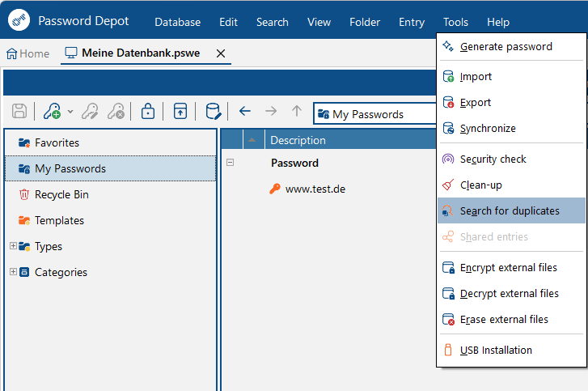This screenshot has height=391, width=588.
Task: Click the upload backup toolbar icon
Action: (x=180, y=111)
